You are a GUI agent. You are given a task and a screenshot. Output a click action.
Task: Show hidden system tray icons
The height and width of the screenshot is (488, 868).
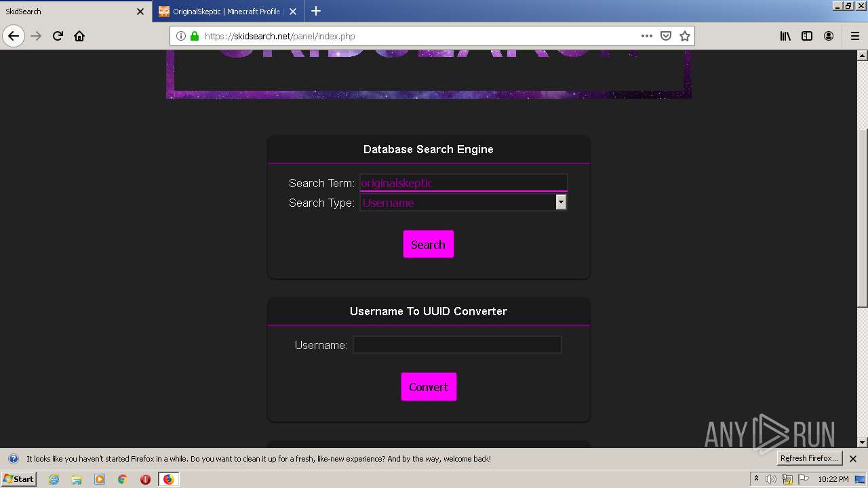pyautogui.click(x=757, y=479)
